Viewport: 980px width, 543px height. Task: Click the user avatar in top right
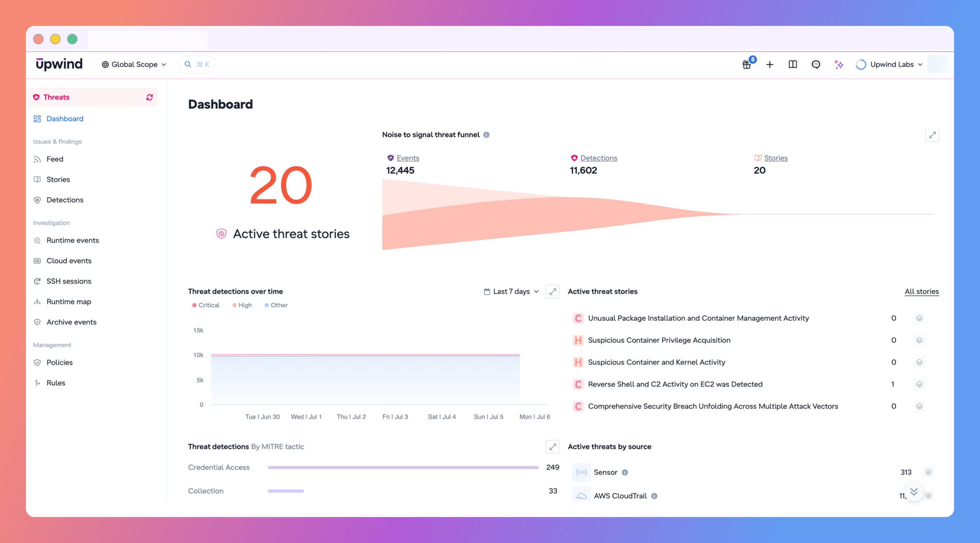tap(938, 64)
